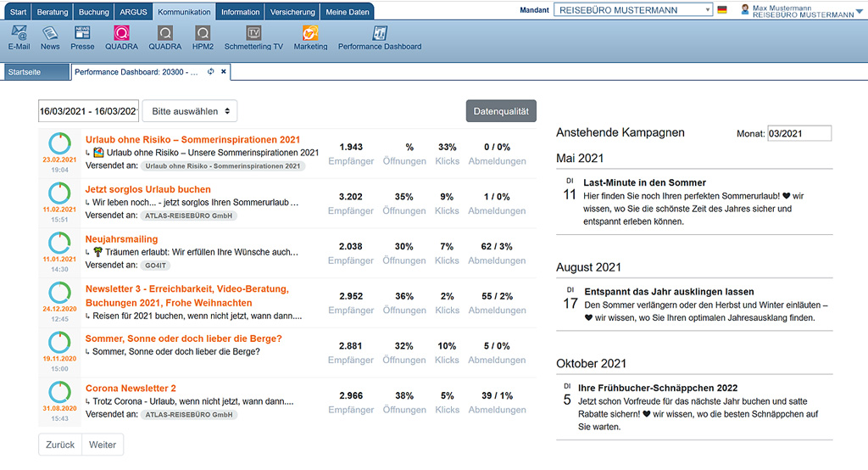
Task: Expand the Bitte auswählen dropdown
Action: click(x=190, y=111)
